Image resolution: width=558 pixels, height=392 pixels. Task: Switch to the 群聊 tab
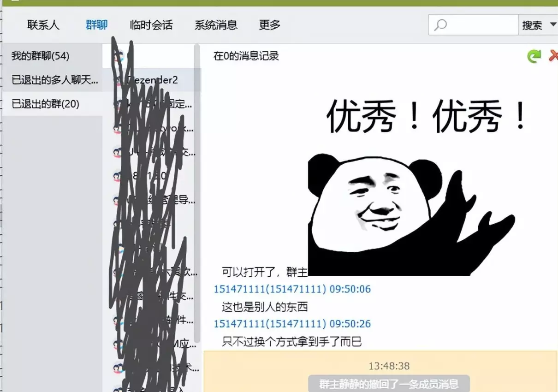click(x=96, y=25)
